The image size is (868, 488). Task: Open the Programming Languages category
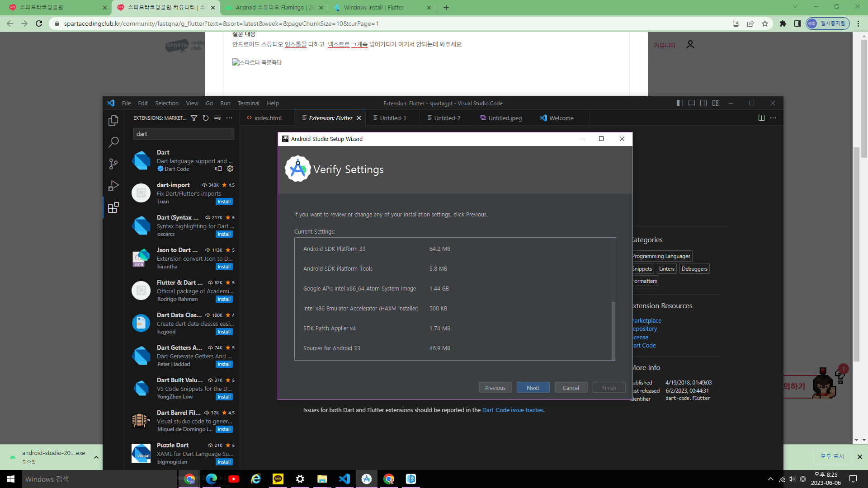click(661, 256)
